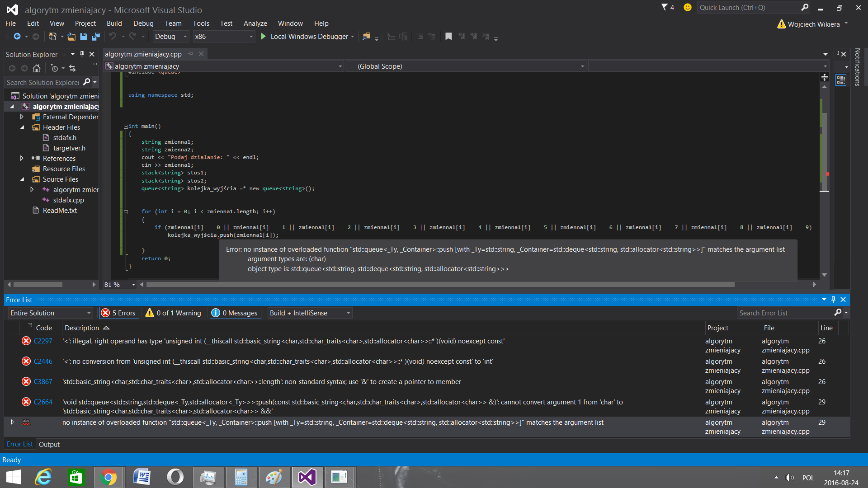The height and width of the screenshot is (488, 868).
Task: Click Sync with Active Document icon
Action: click(72, 68)
